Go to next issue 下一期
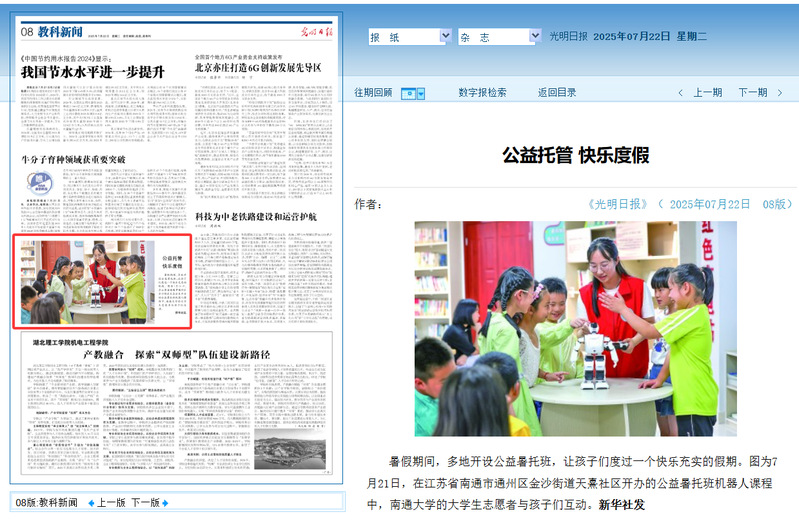Viewport: 799px width, 521px height. click(752, 93)
